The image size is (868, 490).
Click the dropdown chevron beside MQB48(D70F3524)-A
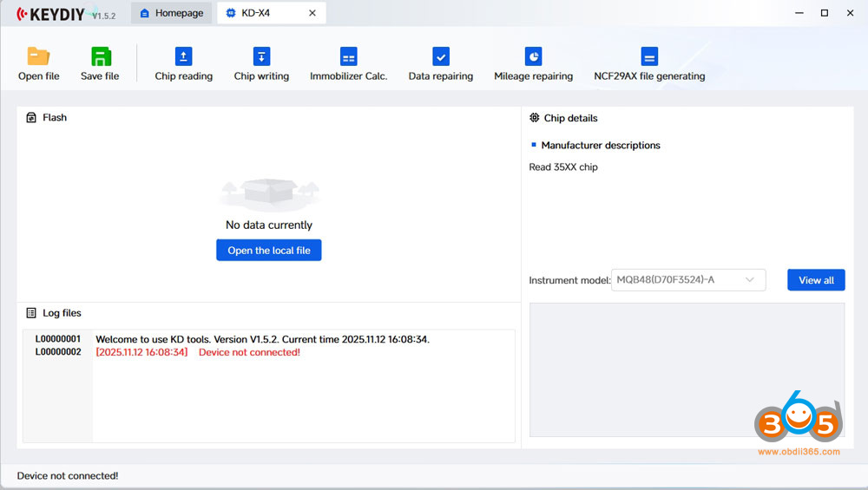pyautogui.click(x=750, y=280)
